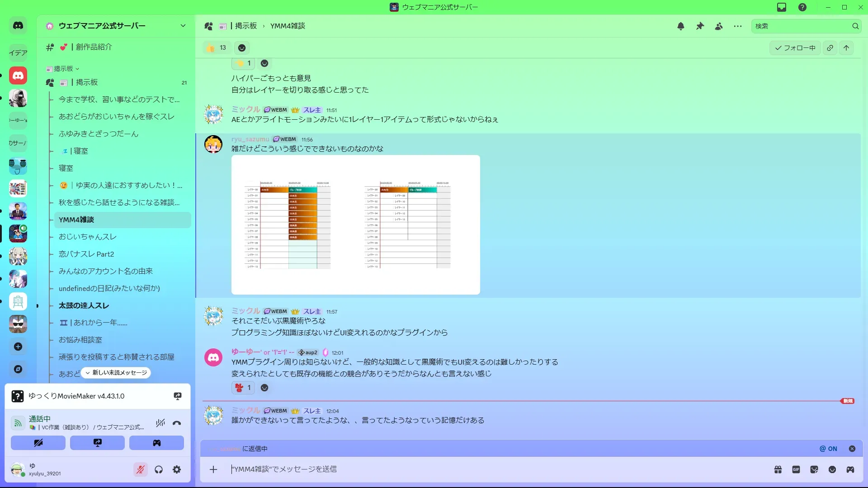
Task: Send a gift using gift icon
Action: (778, 469)
